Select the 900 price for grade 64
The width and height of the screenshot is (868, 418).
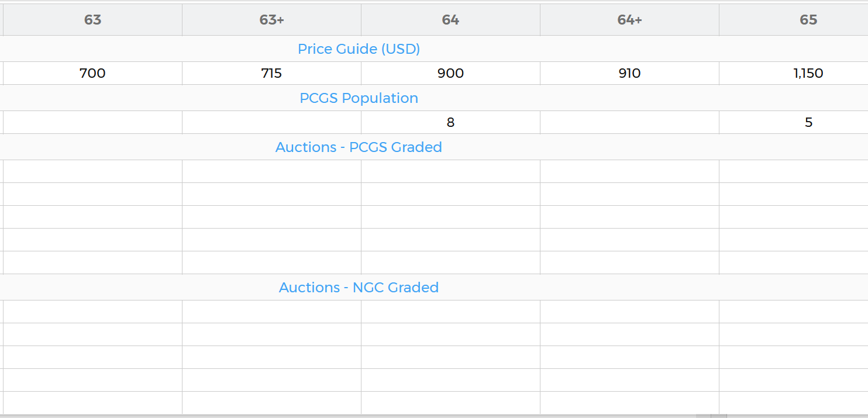(x=450, y=73)
